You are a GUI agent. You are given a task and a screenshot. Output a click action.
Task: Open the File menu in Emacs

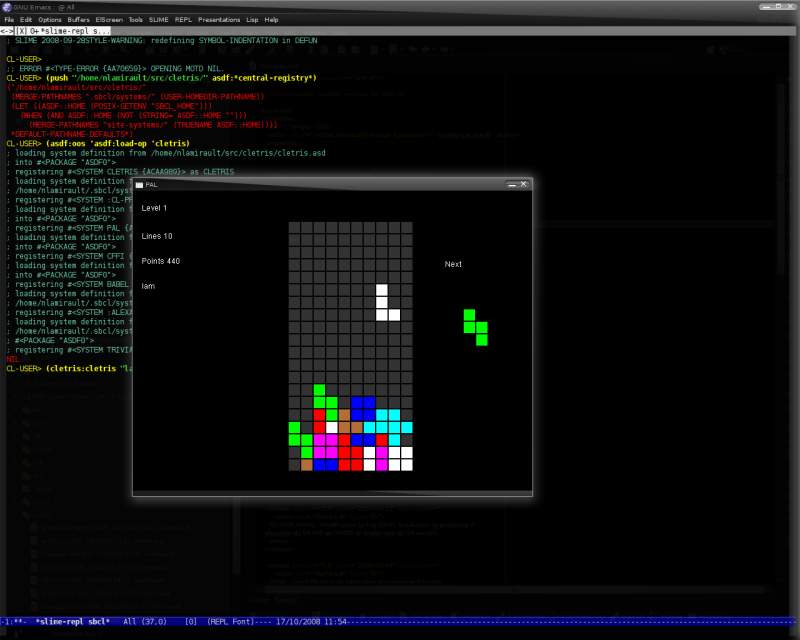pyautogui.click(x=9, y=20)
